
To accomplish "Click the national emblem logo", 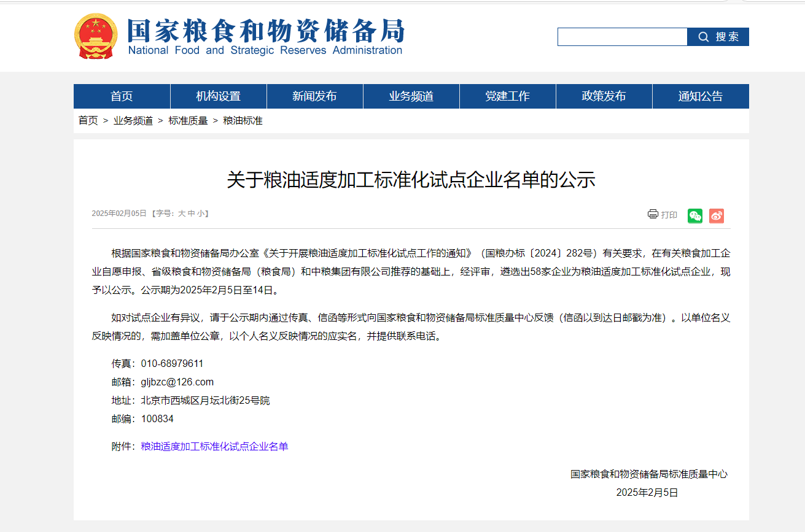I will point(95,36).
